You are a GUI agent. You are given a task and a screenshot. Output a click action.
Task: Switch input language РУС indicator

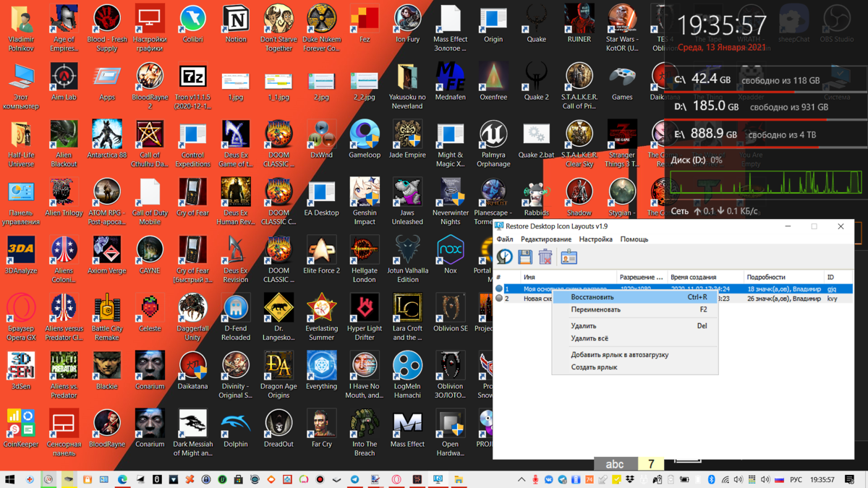(x=796, y=479)
